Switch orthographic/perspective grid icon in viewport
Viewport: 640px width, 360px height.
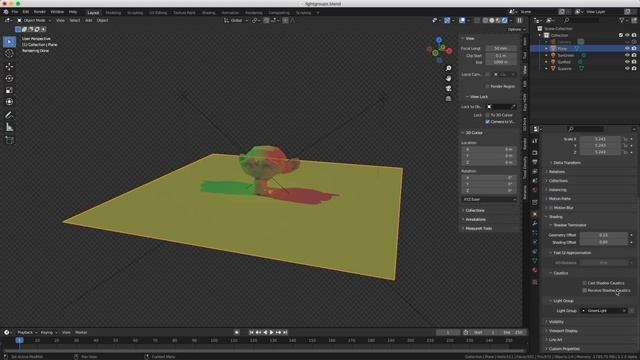(449, 99)
